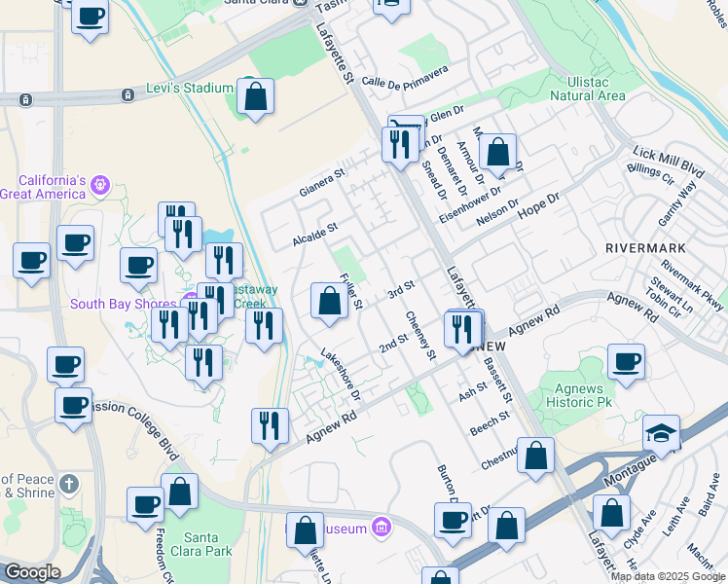Open the Agnews Historic Pk label
The height and width of the screenshot is (584, 728).
click(x=579, y=395)
